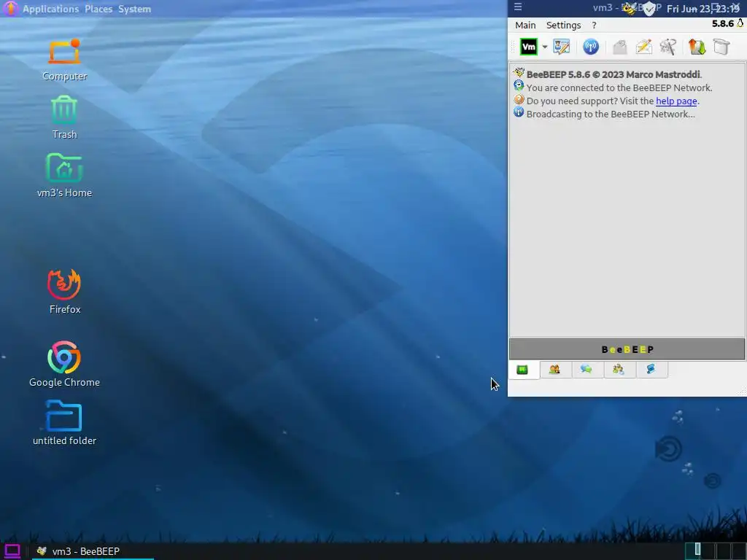The width and height of the screenshot is (747, 560).
Task: Click the distro logo icon beside Applications
Action: [10, 8]
